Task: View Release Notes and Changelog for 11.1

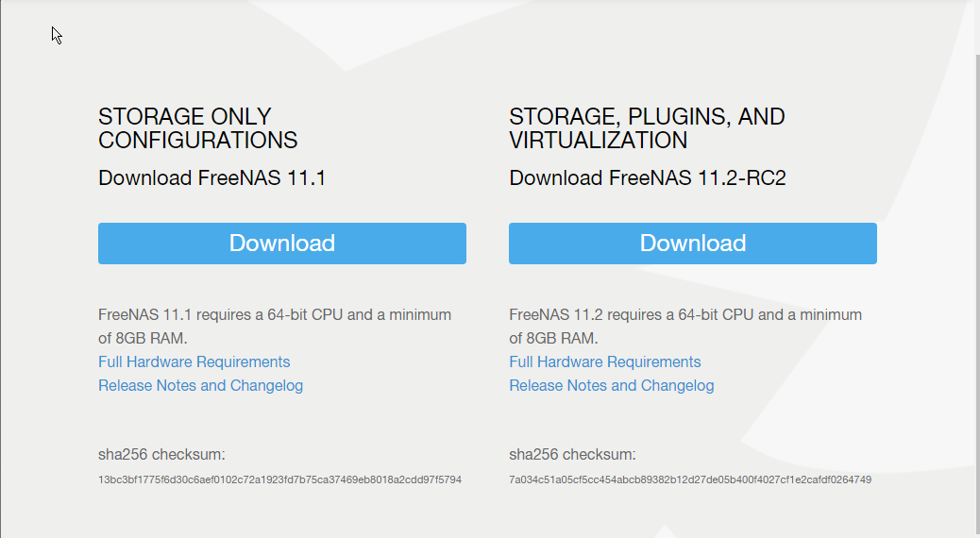Action: 200,386
